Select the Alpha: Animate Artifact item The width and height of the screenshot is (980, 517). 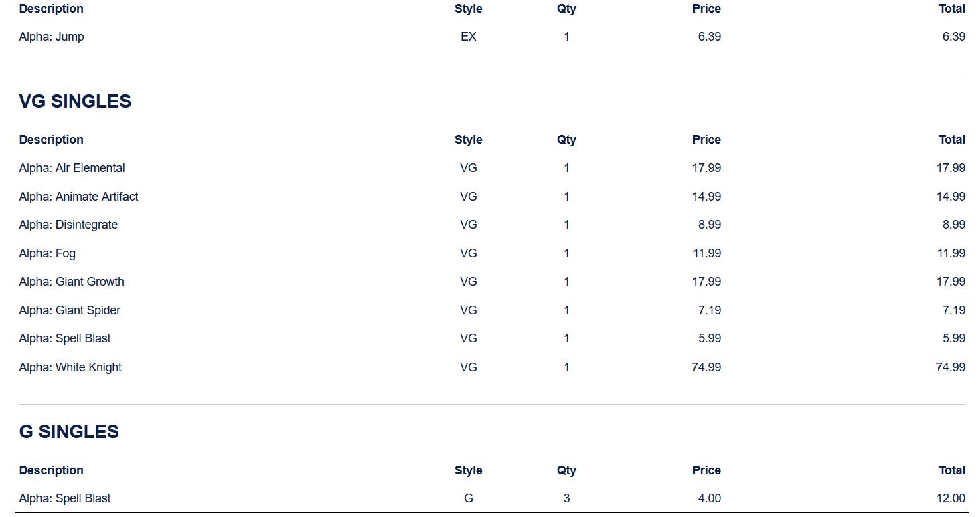point(78,197)
